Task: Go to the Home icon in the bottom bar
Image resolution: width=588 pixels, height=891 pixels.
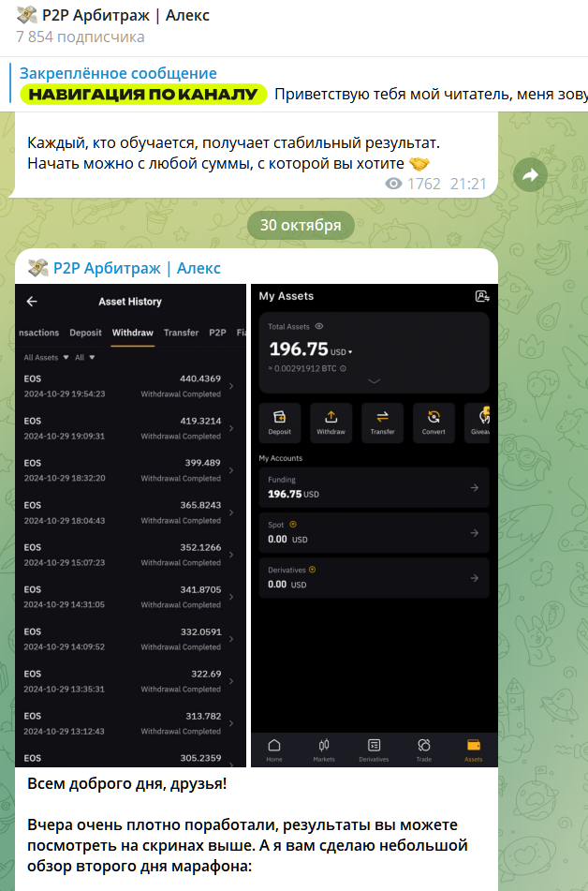Action: pos(274,745)
